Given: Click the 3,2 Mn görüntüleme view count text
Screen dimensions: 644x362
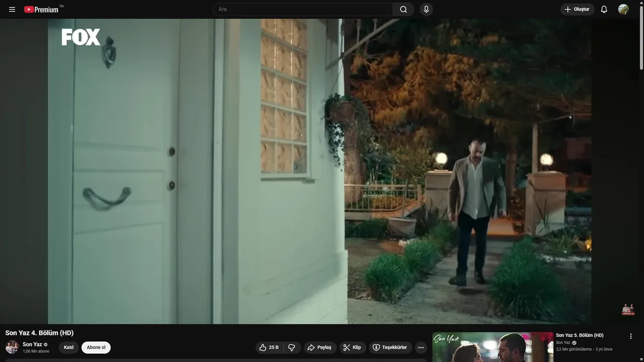Looking at the screenshot, I should (x=574, y=349).
